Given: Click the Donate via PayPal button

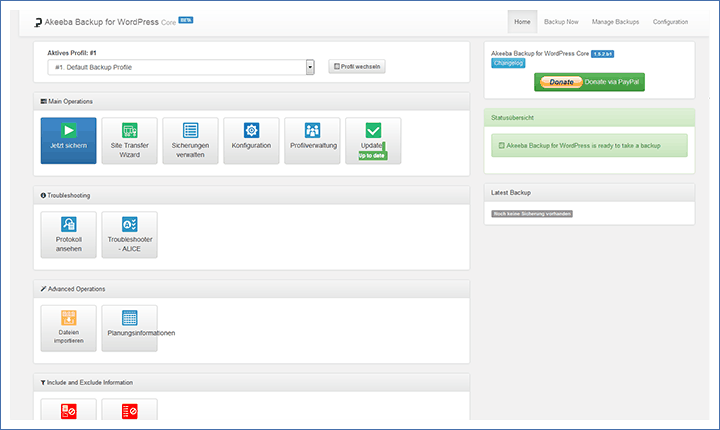Looking at the screenshot, I should [x=589, y=82].
